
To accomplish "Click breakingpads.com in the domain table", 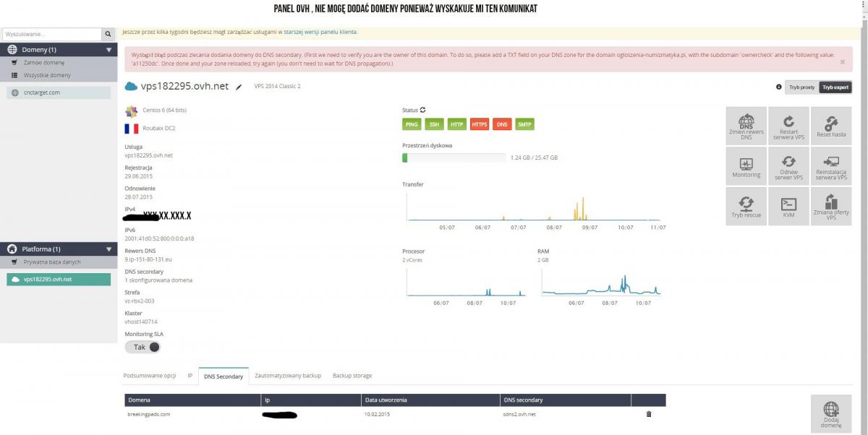I will coord(149,414).
